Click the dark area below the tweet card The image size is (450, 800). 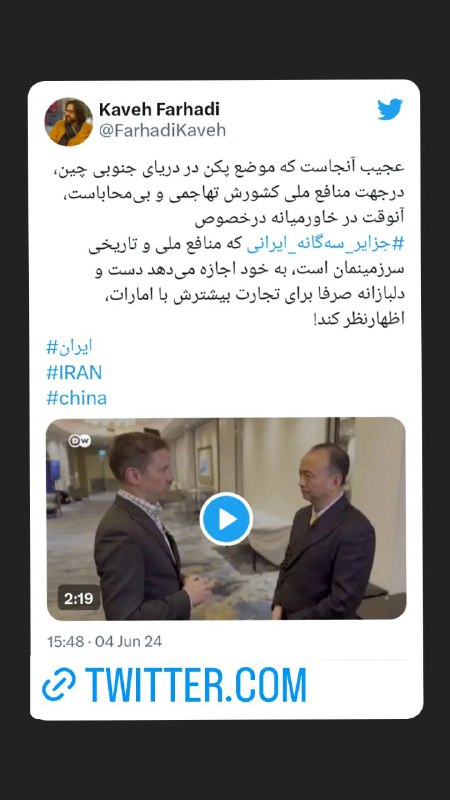coord(225,760)
